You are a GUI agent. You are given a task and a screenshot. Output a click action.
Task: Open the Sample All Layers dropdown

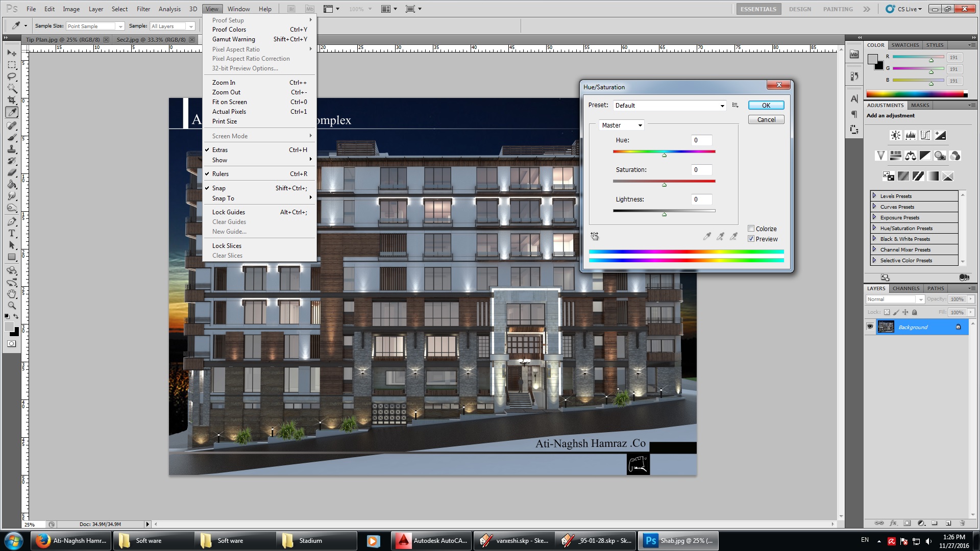pos(172,26)
